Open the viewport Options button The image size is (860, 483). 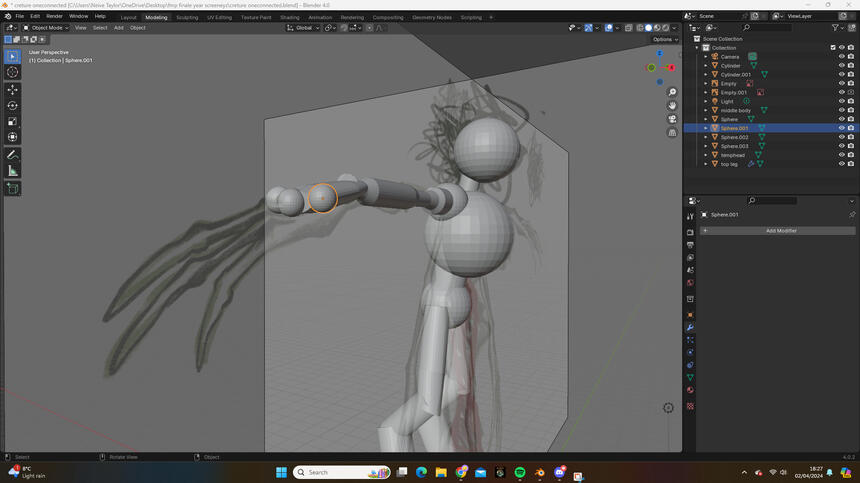click(663, 39)
